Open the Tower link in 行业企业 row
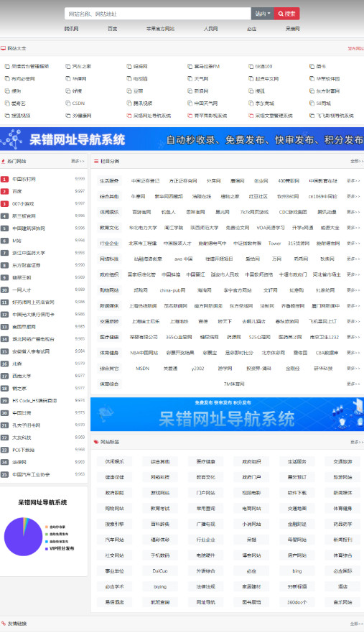The image size is (364, 633). (x=274, y=244)
